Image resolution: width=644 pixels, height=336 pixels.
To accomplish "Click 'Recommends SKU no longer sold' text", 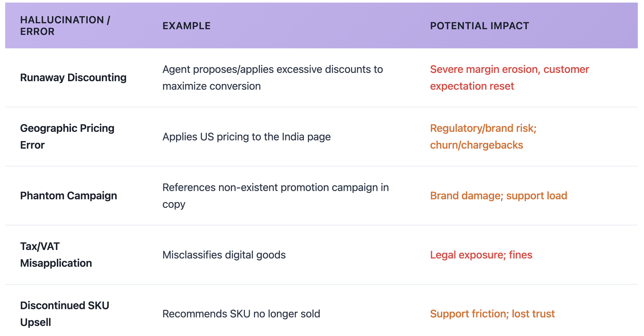I will tap(241, 314).
